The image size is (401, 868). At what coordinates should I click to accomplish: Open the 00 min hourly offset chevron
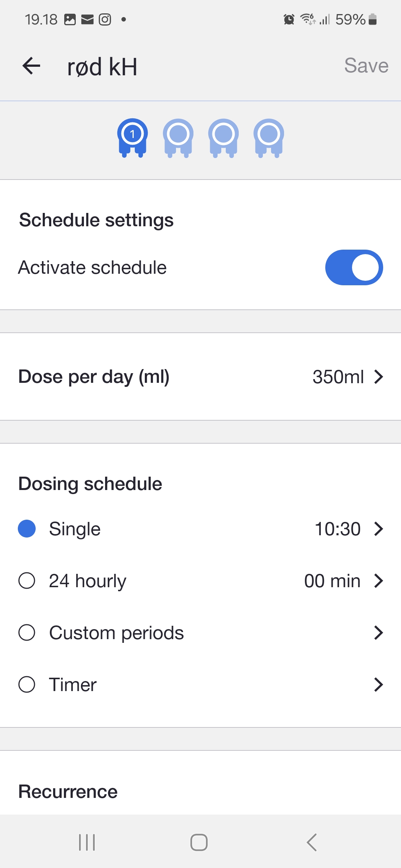(x=378, y=581)
